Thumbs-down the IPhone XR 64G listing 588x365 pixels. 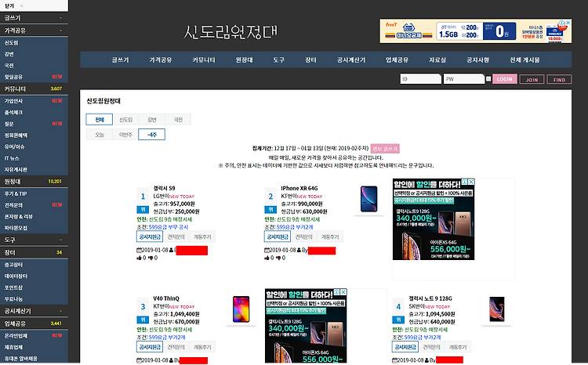point(278,258)
